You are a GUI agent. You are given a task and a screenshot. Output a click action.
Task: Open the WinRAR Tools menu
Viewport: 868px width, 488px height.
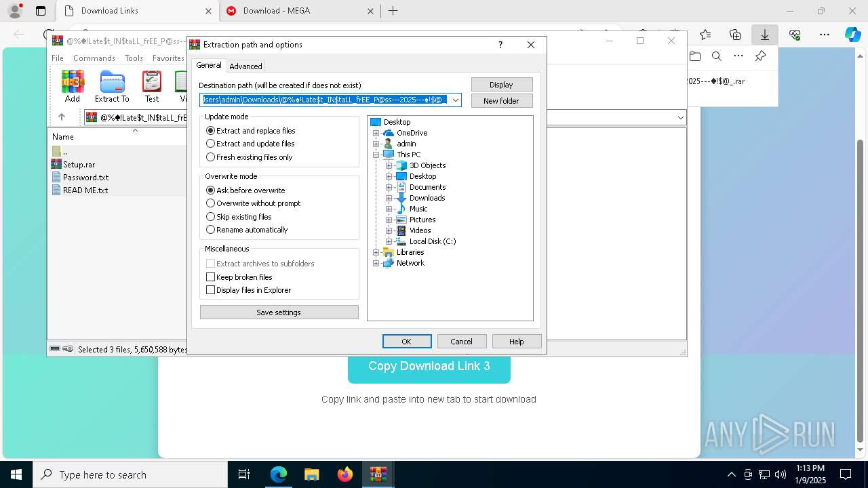134,58
